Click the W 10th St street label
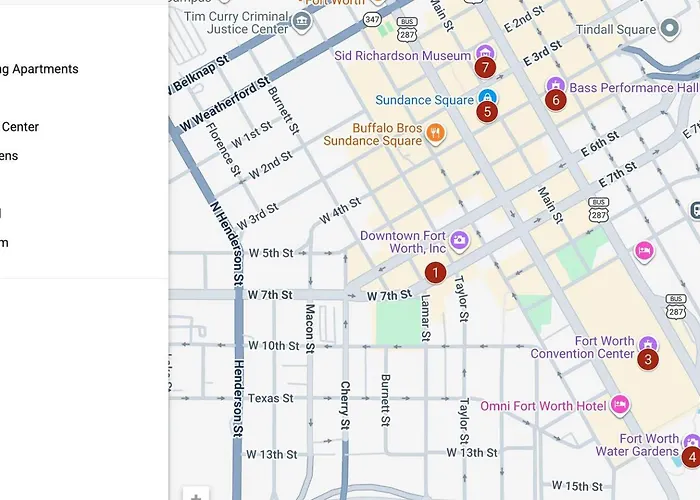Image resolution: width=700 pixels, height=500 pixels. [x=273, y=346]
